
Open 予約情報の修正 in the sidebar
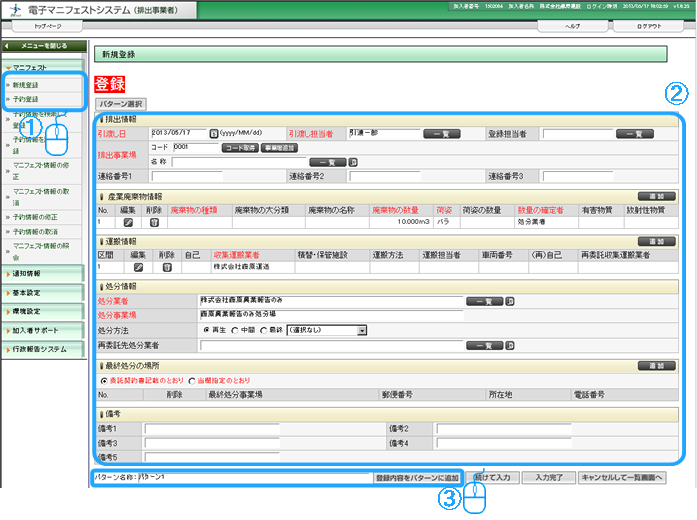click(35, 217)
